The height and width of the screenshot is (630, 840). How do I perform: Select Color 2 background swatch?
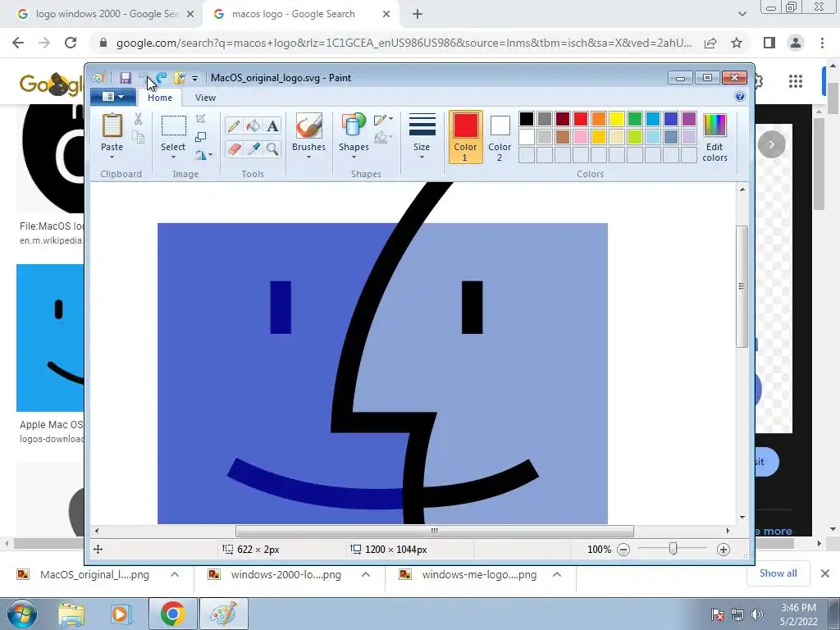pos(500,137)
